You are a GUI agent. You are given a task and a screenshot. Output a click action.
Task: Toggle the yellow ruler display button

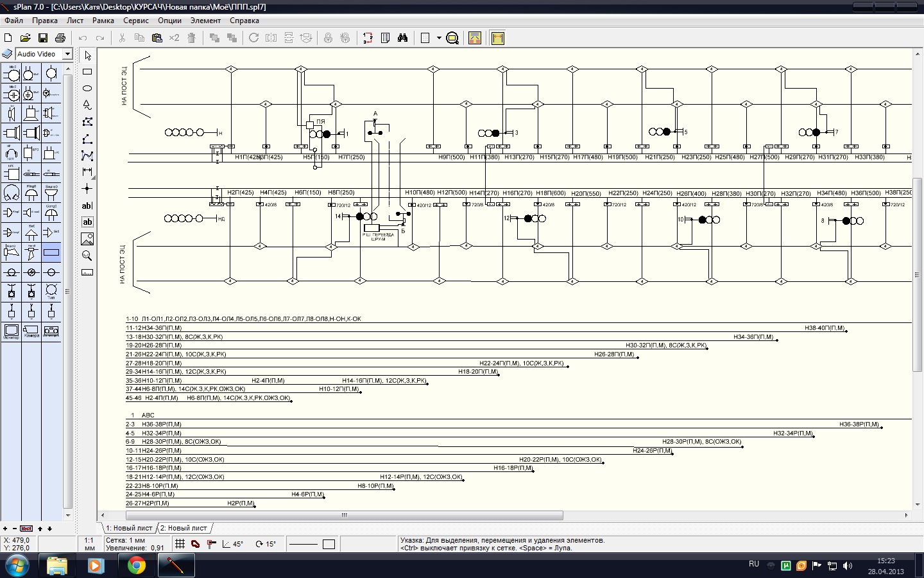point(497,38)
